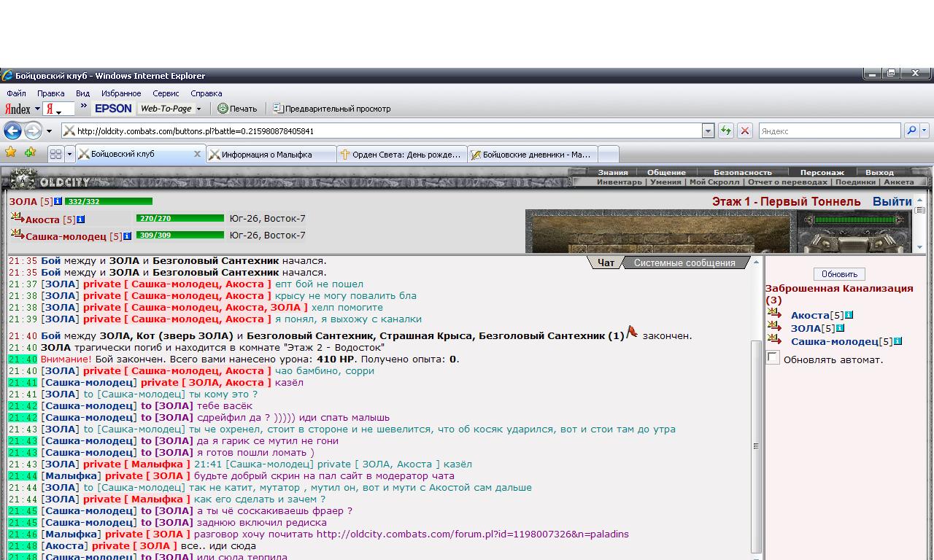
Task: Open the Избранное menu
Action: click(x=121, y=93)
